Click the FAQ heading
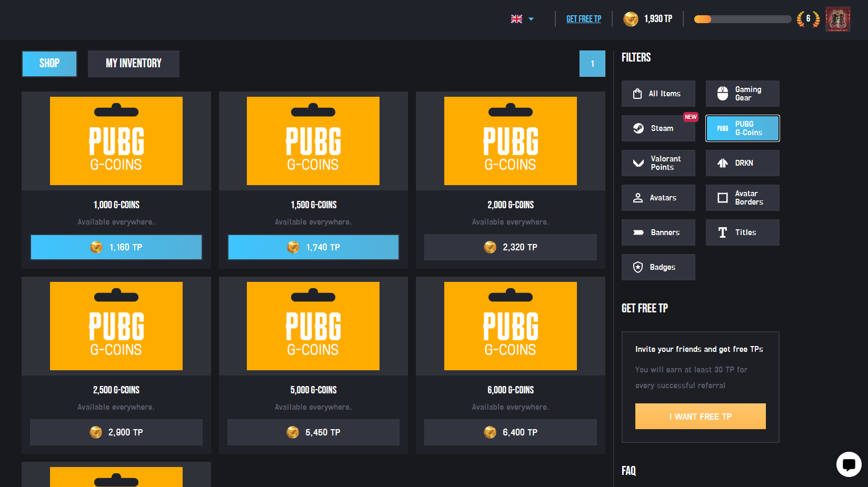This screenshot has width=868, height=487. click(628, 471)
